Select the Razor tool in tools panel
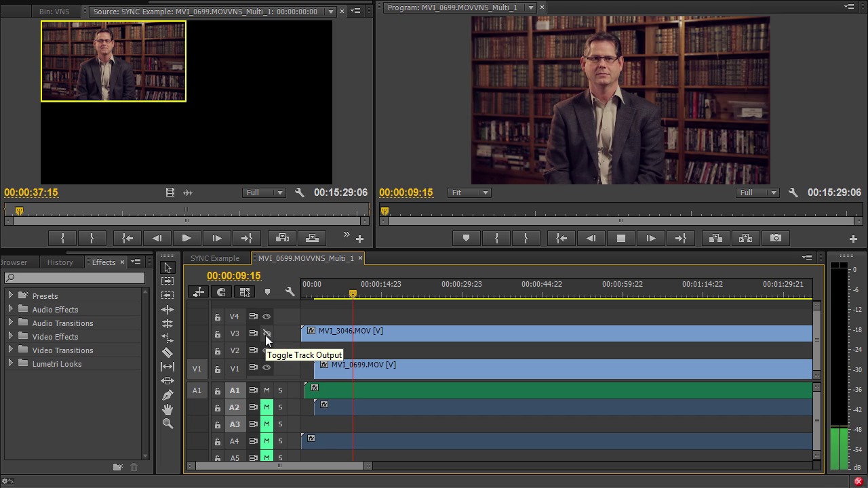Viewport: 868px width, 488px height. [167, 352]
